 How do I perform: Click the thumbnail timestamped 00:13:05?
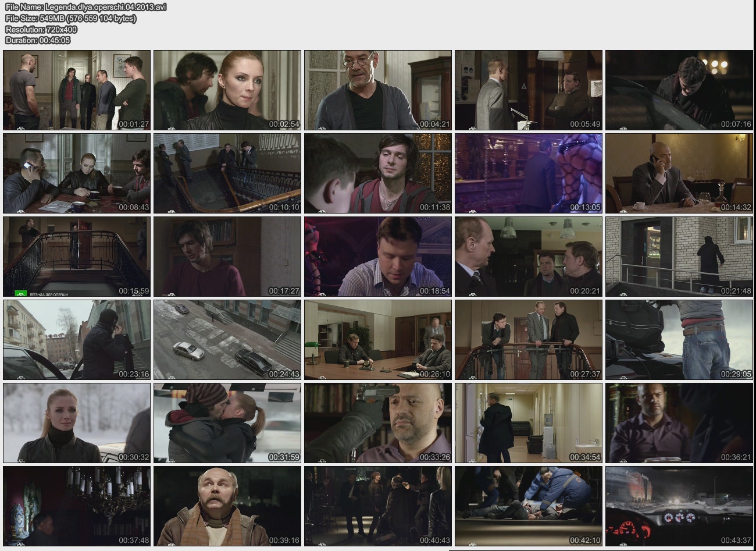point(529,173)
